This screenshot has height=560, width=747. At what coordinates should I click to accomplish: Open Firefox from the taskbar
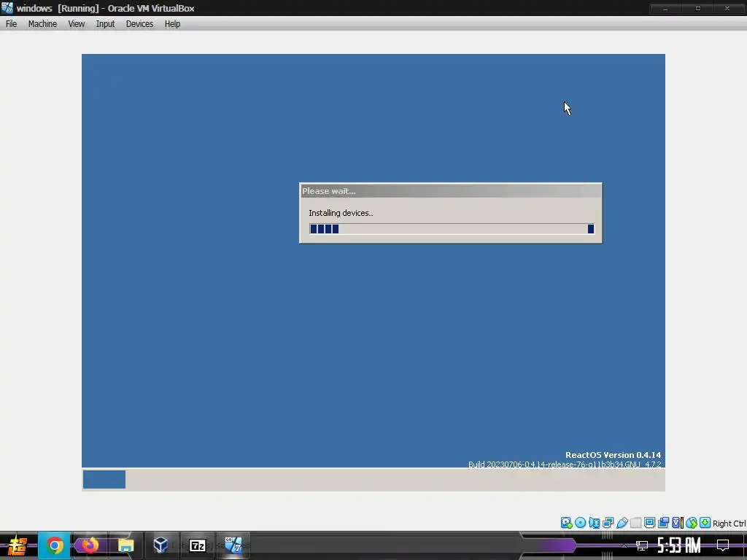[x=90, y=545]
